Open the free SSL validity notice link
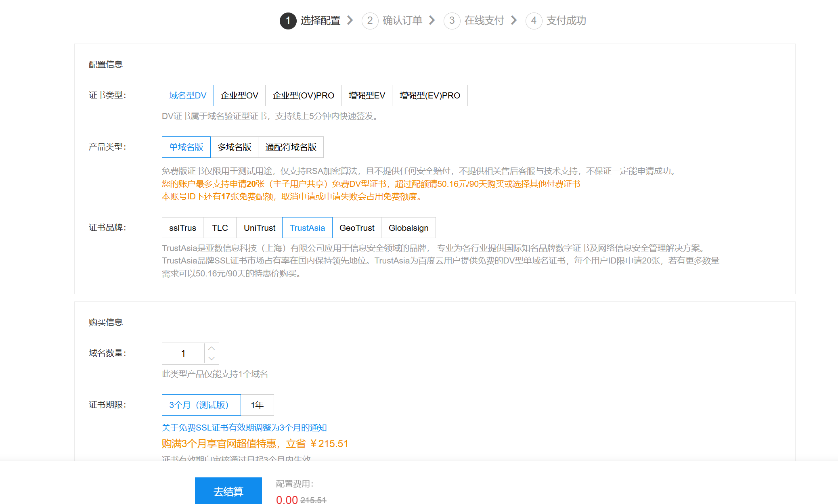This screenshot has height=504, width=838. click(244, 428)
